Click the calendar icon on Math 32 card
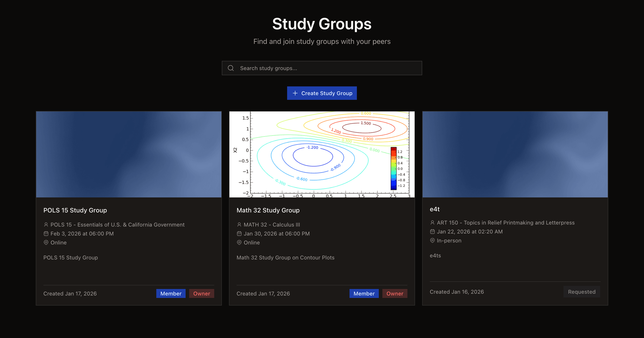Image resolution: width=644 pixels, height=338 pixels. 239,233
